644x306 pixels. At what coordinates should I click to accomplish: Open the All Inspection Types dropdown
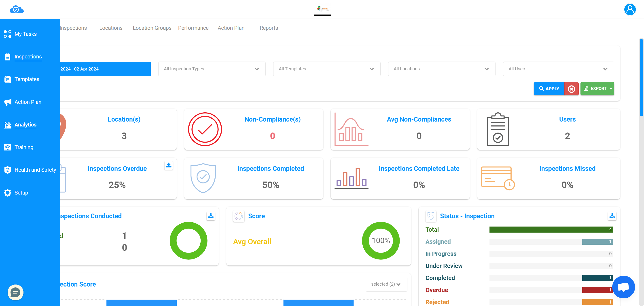212,69
